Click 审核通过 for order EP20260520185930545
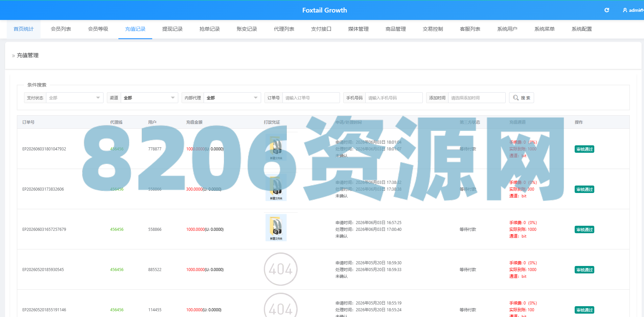Image resolution: width=644 pixels, height=317 pixels. [584, 270]
